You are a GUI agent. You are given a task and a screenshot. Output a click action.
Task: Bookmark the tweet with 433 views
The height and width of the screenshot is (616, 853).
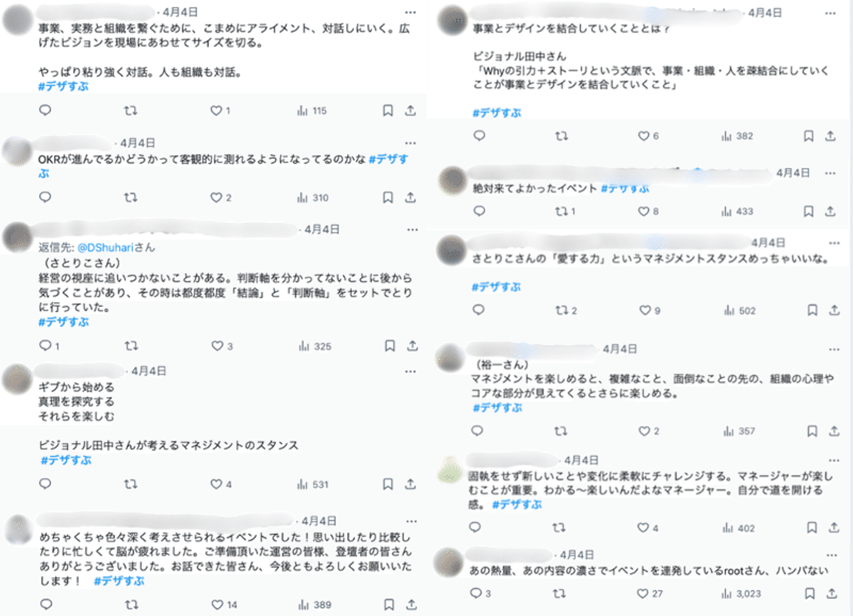click(x=809, y=211)
